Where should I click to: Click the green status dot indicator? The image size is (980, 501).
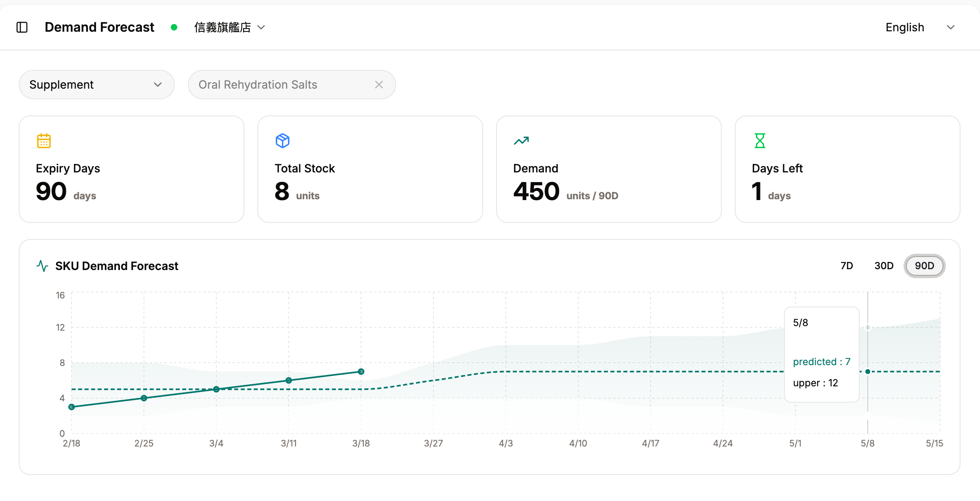(174, 27)
